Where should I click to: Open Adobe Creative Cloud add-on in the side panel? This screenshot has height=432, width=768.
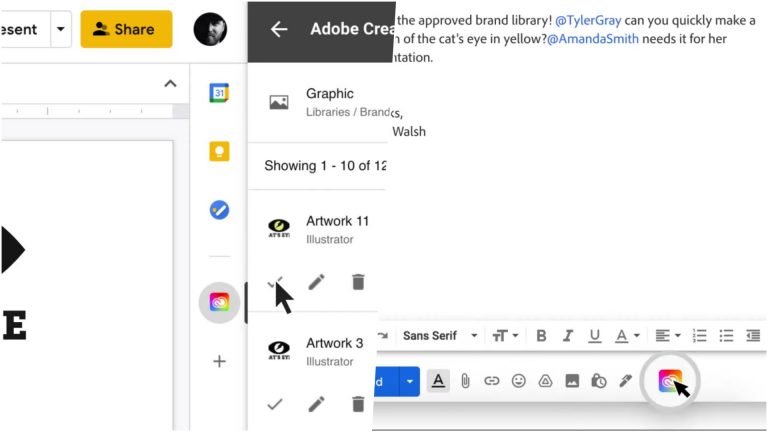219,302
